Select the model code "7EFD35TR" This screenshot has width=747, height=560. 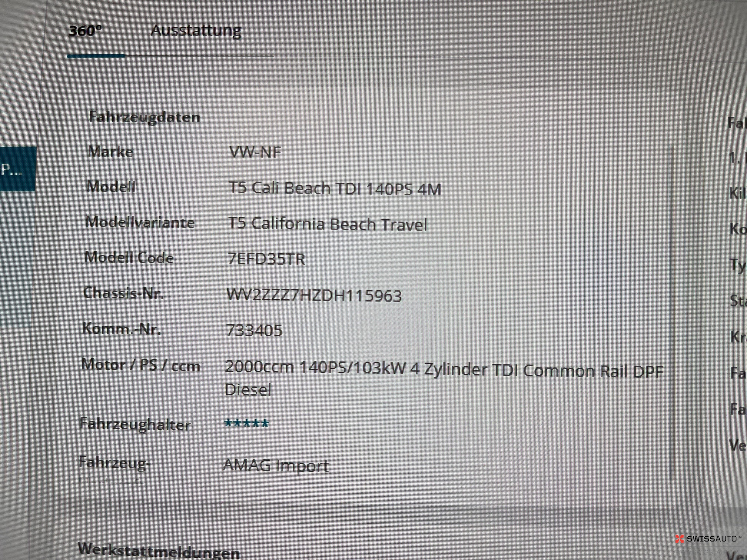click(266, 259)
